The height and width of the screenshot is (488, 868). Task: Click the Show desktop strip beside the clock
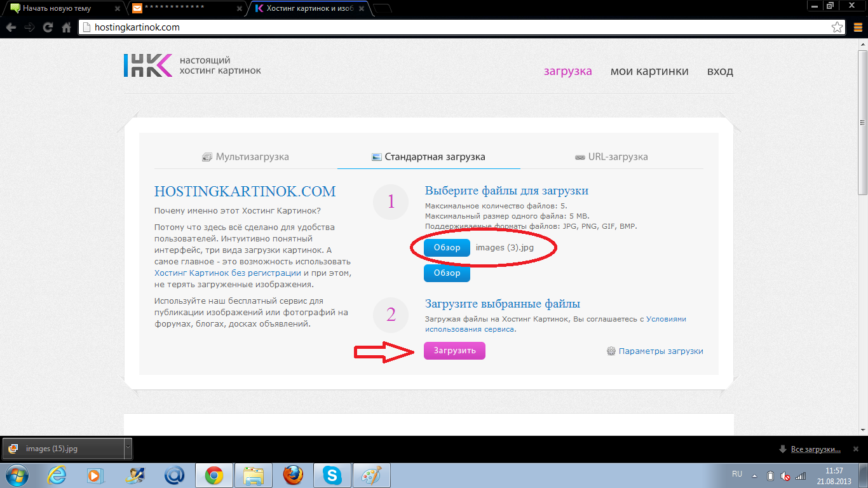click(864, 475)
